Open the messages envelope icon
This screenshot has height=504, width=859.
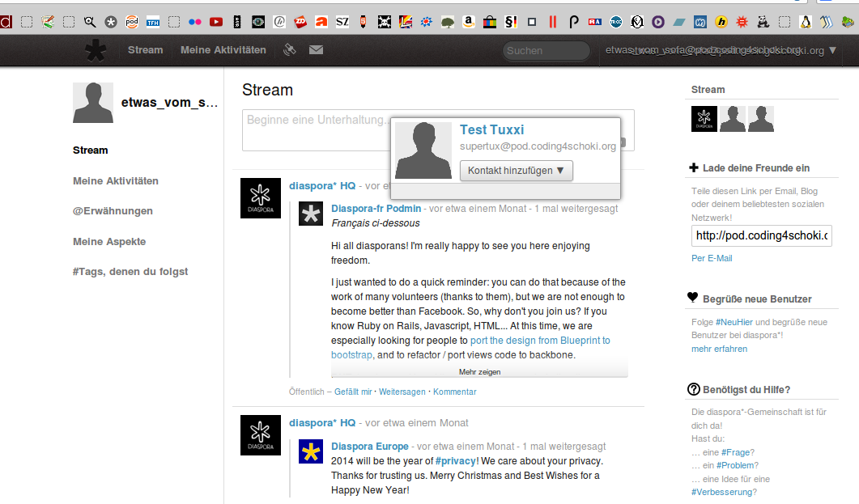[x=316, y=50]
